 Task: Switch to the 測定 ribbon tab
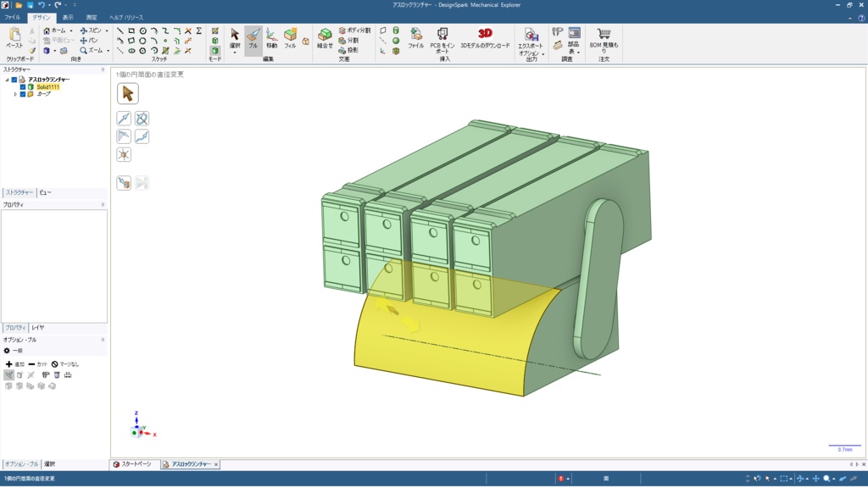pos(92,18)
